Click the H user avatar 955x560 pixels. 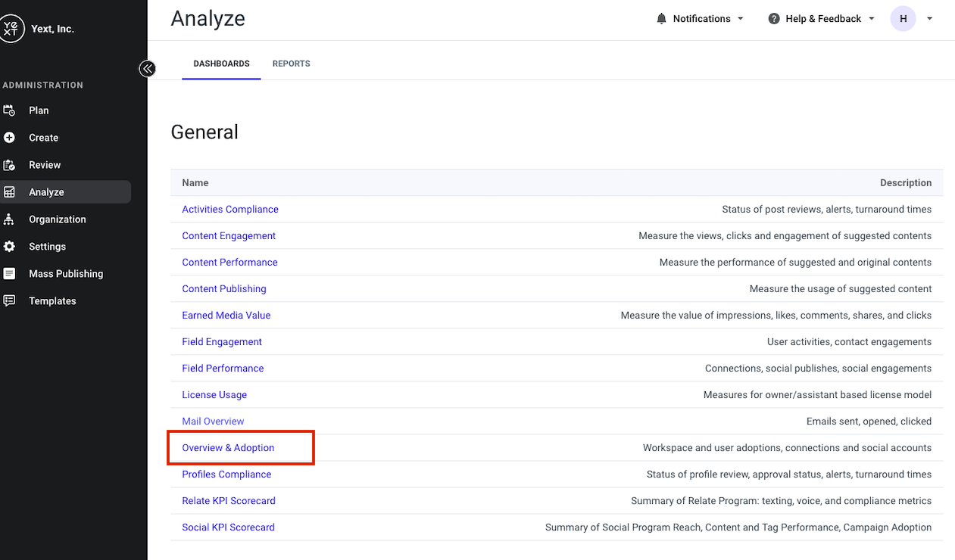tap(904, 19)
